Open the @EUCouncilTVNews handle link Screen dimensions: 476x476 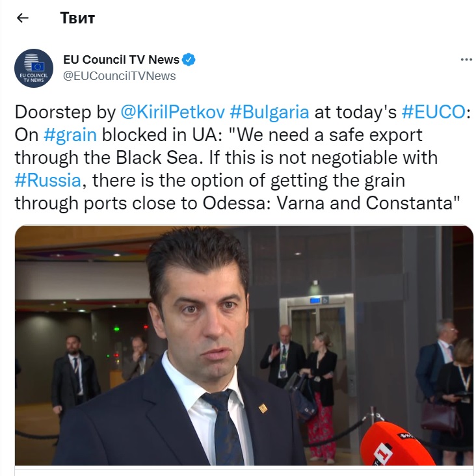119,76
